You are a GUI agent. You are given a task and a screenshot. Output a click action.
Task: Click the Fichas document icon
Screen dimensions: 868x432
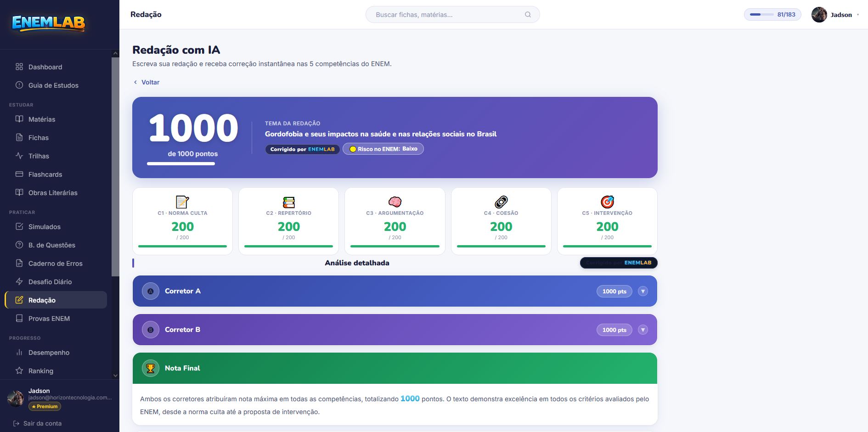[x=19, y=137]
